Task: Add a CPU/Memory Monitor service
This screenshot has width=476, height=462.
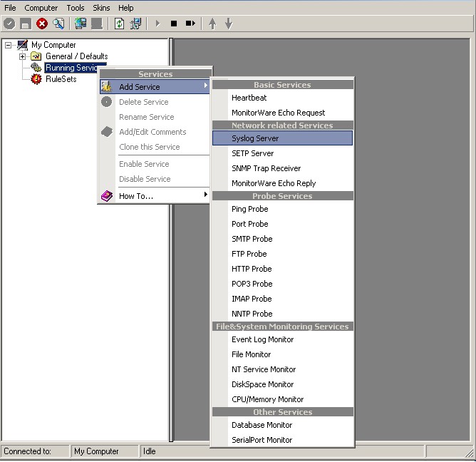Action: tap(283, 399)
